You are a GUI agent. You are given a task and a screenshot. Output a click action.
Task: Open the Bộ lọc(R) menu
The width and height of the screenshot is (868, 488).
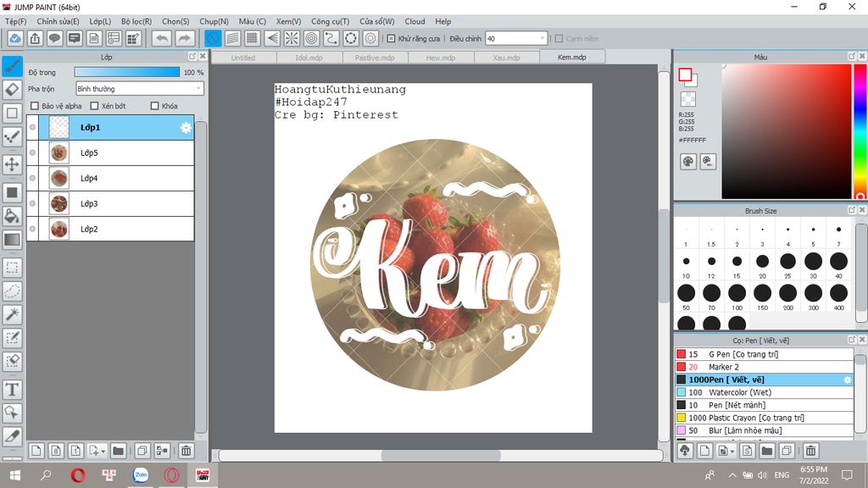click(x=136, y=21)
